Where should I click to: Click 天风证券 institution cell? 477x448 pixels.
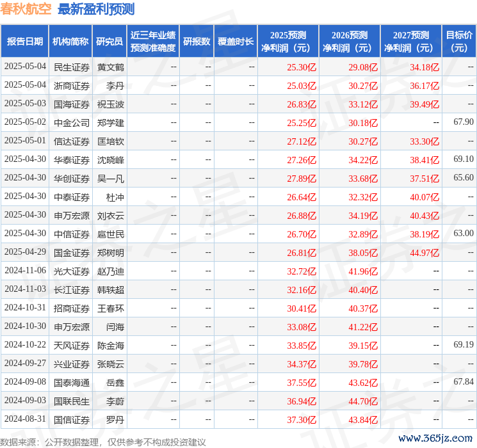[72, 346]
